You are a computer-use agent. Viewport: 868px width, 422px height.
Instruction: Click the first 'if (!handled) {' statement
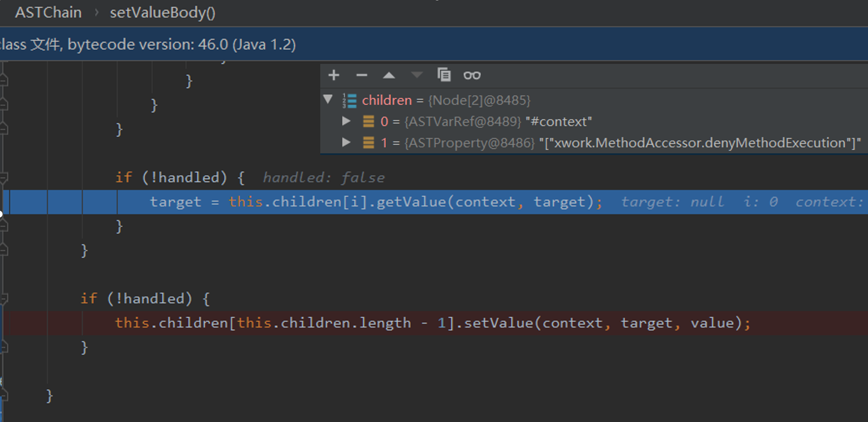pyautogui.click(x=180, y=178)
